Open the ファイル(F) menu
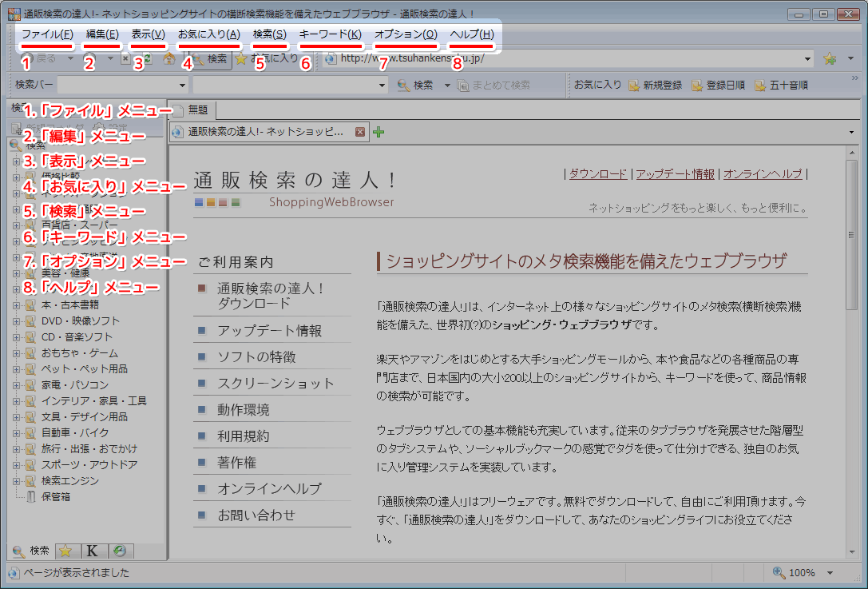 coord(47,34)
